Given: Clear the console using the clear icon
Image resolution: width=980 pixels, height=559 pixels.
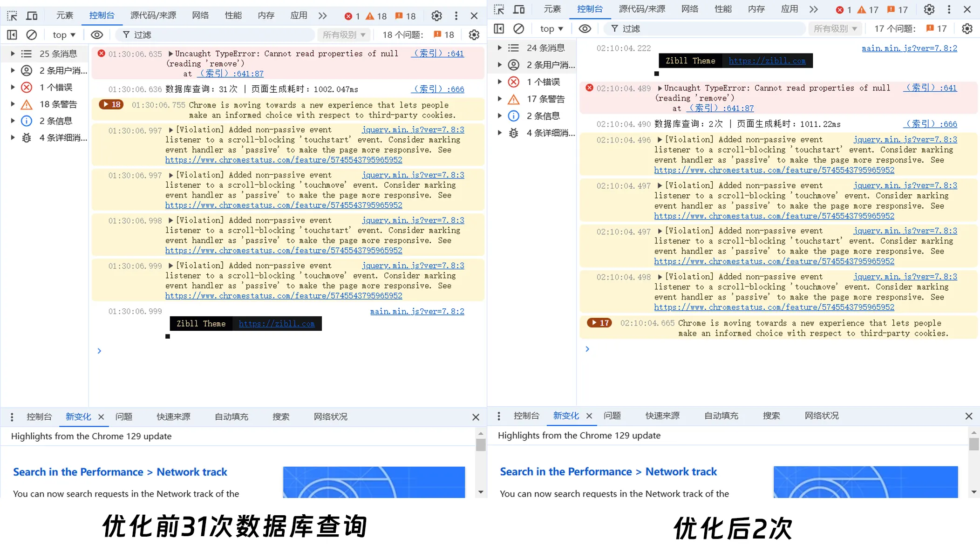Looking at the screenshot, I should 31,34.
